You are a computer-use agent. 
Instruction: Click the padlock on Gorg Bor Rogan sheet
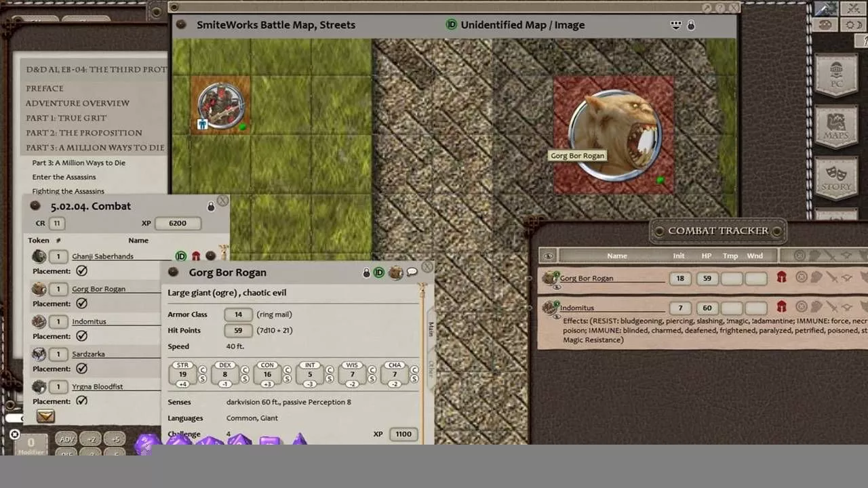[366, 272]
